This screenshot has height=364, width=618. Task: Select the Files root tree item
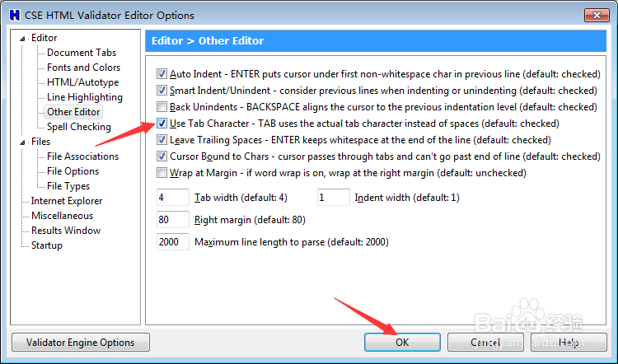(x=40, y=142)
